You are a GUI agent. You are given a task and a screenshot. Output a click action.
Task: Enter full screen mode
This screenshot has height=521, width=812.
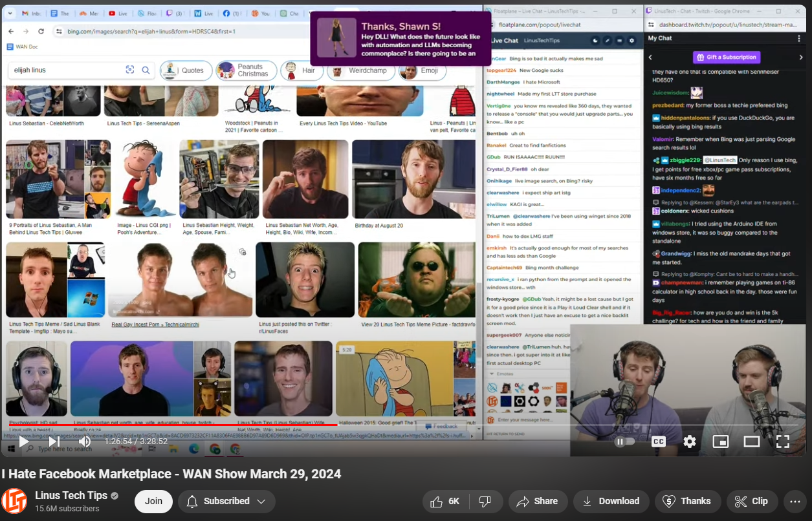click(x=783, y=441)
